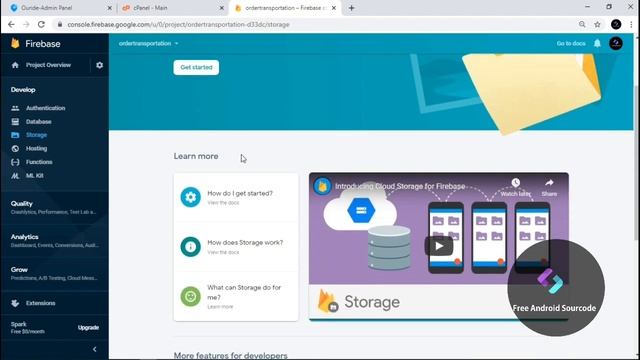
Task: Bookmark page with the star icon
Action: coord(597,24)
